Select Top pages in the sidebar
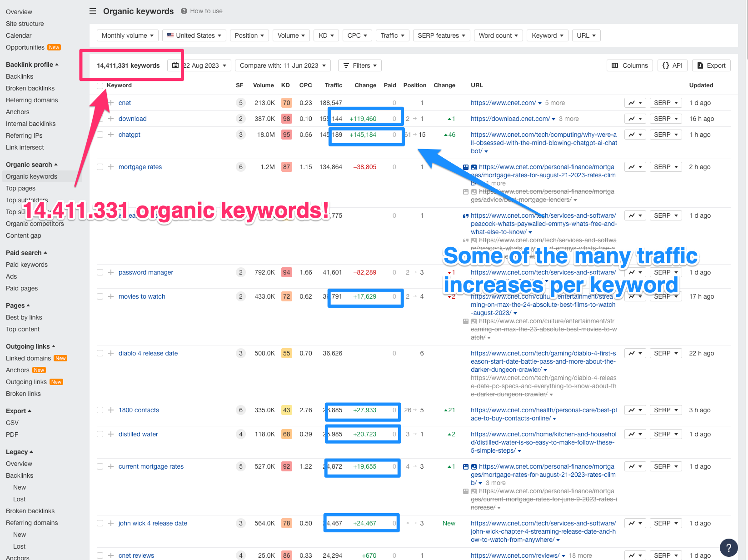 [x=20, y=188]
